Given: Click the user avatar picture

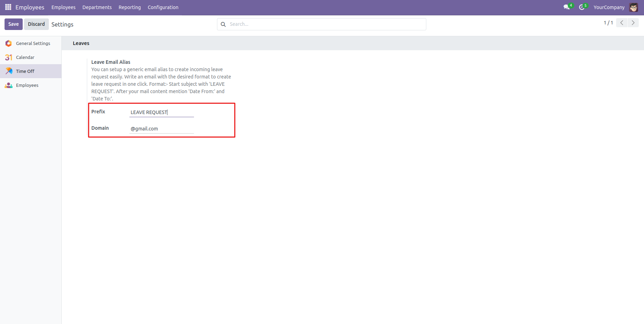Looking at the screenshot, I should pyautogui.click(x=634, y=7).
